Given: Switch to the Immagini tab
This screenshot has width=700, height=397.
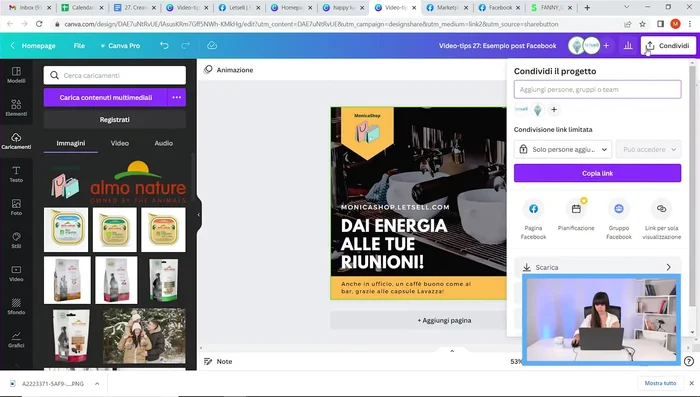Looking at the screenshot, I should [x=71, y=143].
